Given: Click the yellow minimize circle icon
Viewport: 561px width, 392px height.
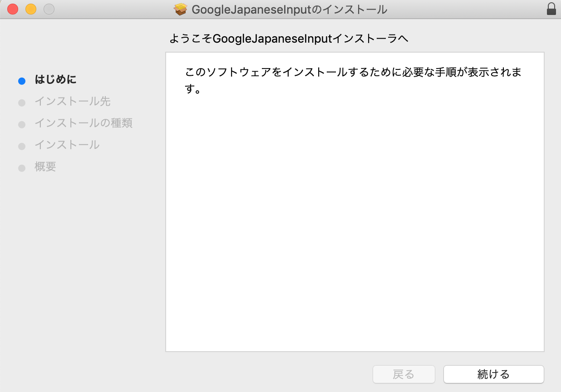Looking at the screenshot, I should [30, 9].
